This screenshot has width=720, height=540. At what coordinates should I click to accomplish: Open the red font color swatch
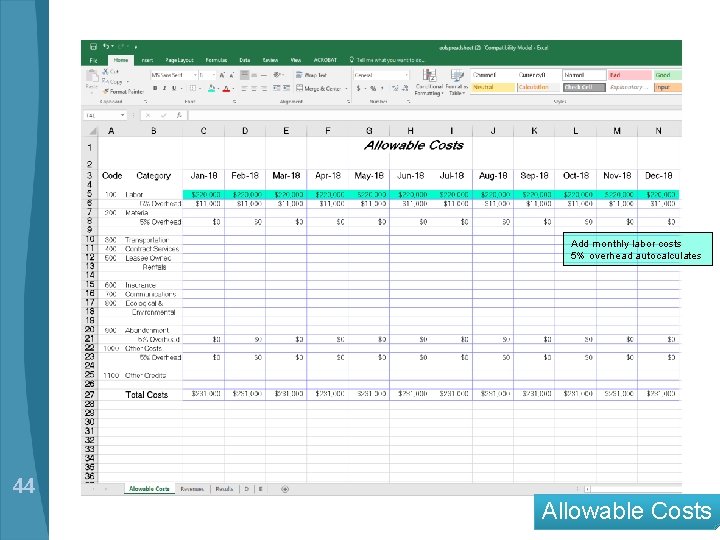coord(226,89)
